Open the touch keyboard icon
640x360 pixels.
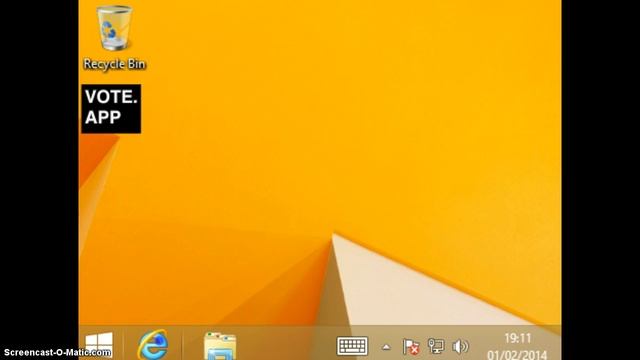pyautogui.click(x=352, y=346)
